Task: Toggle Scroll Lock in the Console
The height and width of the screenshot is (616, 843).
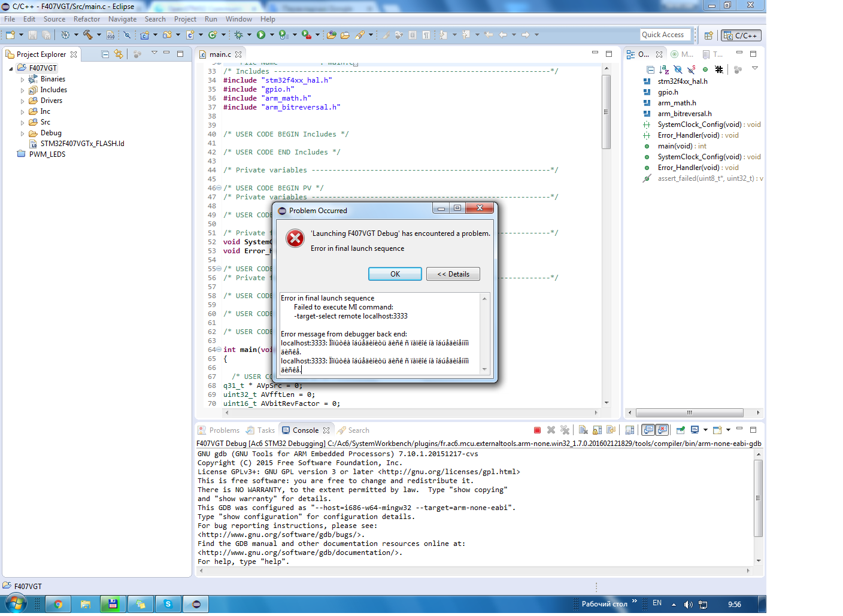Action: (597, 430)
